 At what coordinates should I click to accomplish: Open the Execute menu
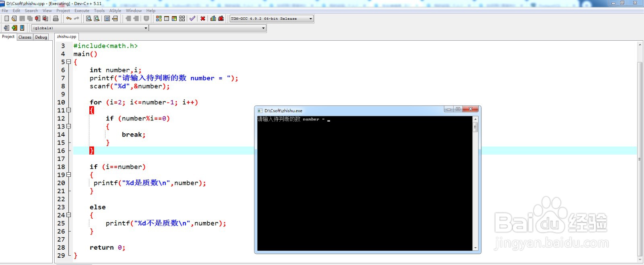click(82, 10)
